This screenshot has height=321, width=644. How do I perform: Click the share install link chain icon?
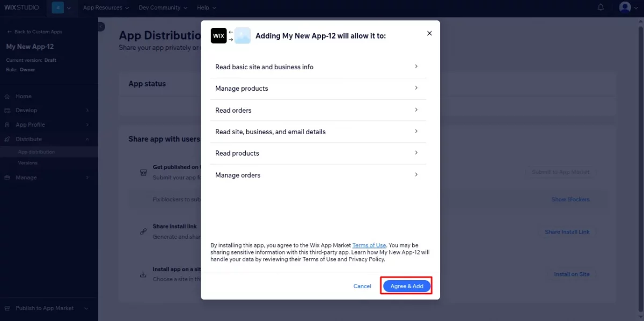tap(143, 232)
